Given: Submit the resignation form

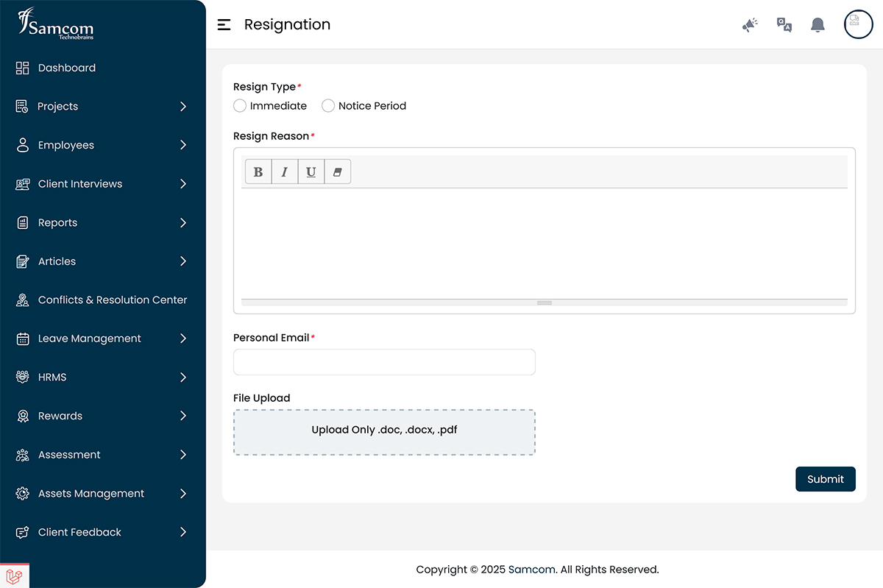Looking at the screenshot, I should pyautogui.click(x=826, y=479).
